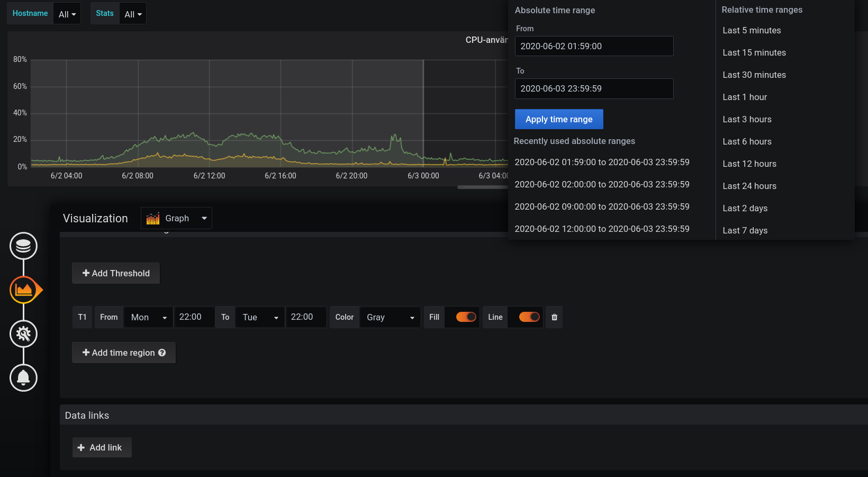This screenshot has width=868, height=477.
Task: Open the Queries section in the panel editor
Action: coord(23,246)
